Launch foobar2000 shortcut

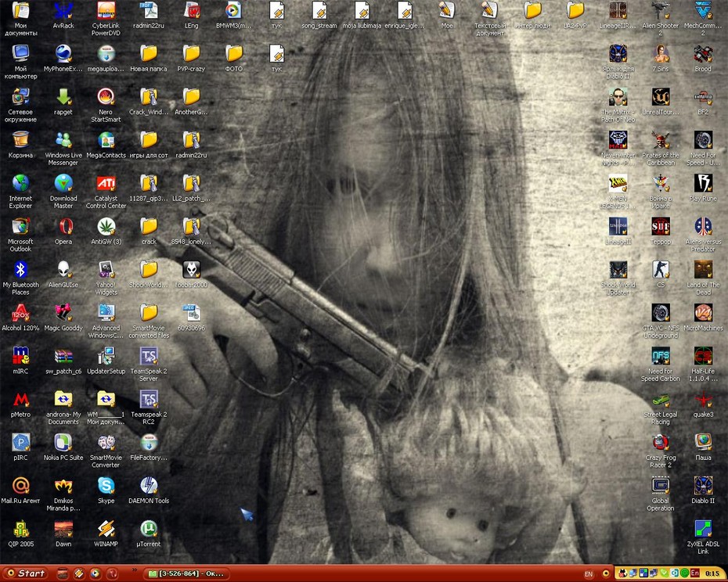(x=191, y=275)
